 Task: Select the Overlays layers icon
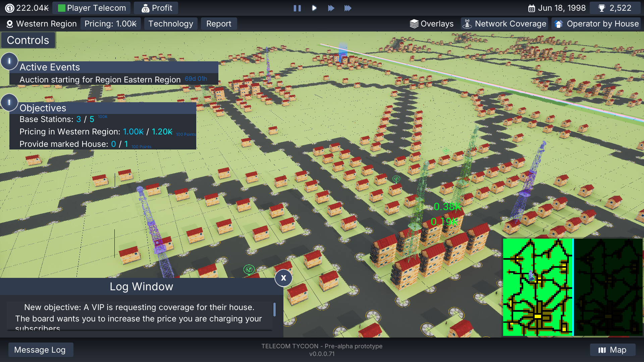[x=414, y=23]
